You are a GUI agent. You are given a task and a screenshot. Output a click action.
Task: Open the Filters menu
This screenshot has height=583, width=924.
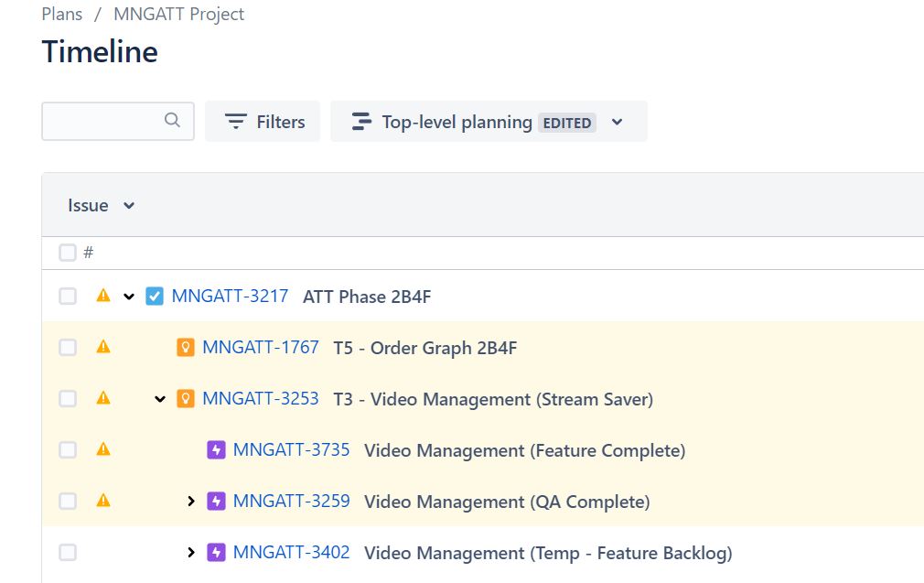tap(263, 121)
